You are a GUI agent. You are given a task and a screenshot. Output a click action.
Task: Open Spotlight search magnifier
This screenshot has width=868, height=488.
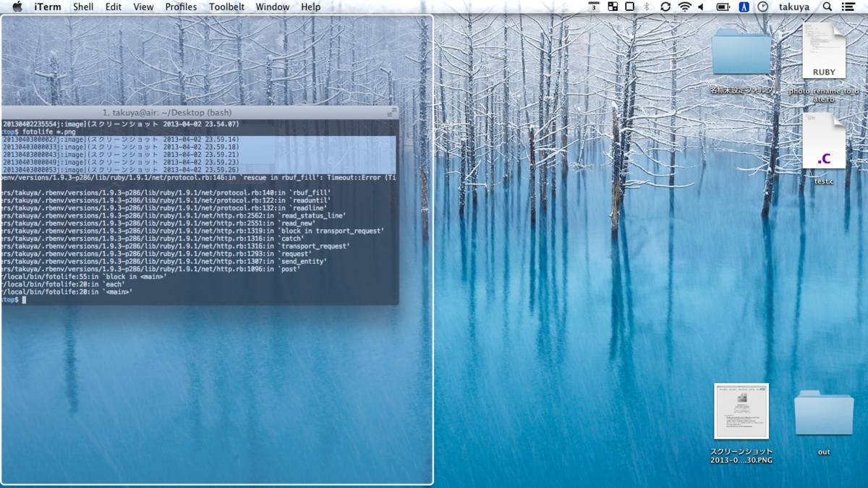click(x=827, y=7)
